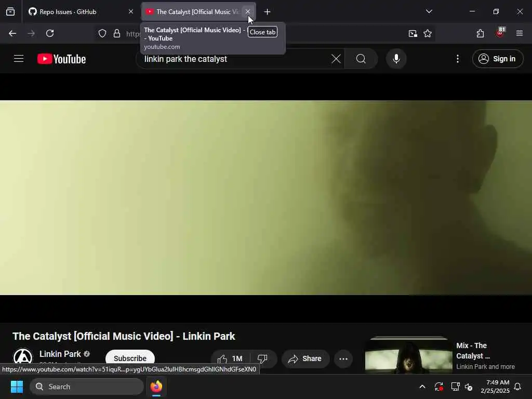
Task: Open the network display tray icon
Action: pyautogui.click(x=455, y=387)
